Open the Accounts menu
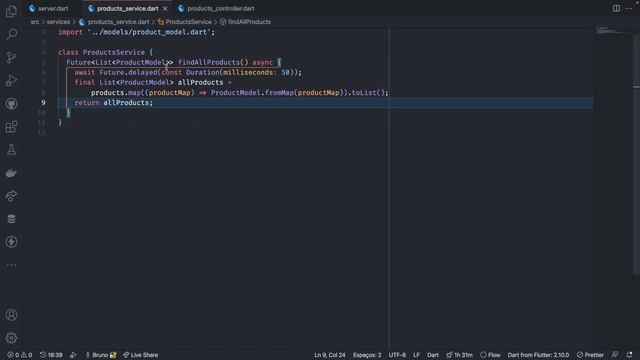 (x=11, y=315)
